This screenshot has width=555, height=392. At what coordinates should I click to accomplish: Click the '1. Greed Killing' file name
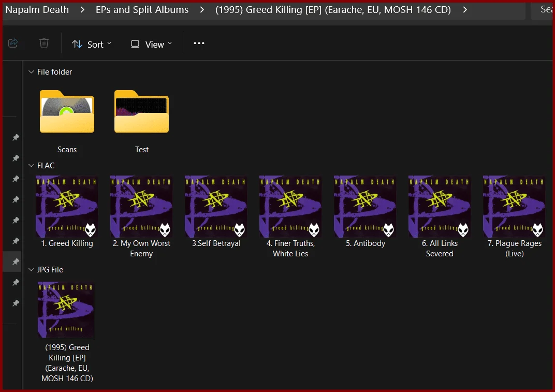point(67,243)
